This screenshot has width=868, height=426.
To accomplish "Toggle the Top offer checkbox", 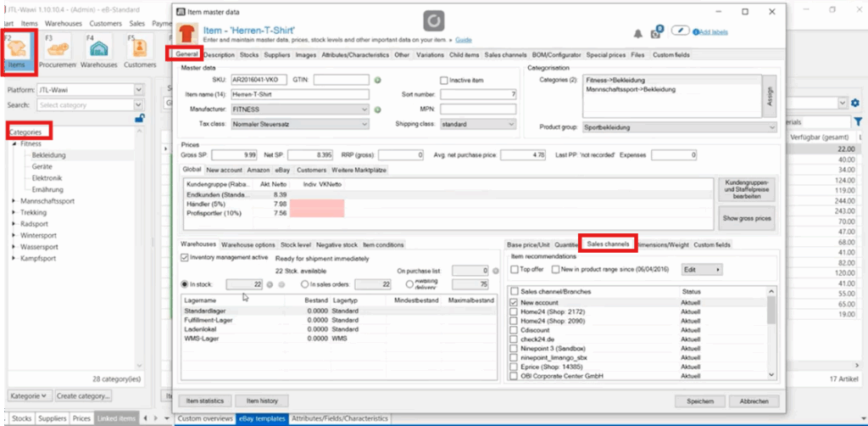I will tap(515, 269).
